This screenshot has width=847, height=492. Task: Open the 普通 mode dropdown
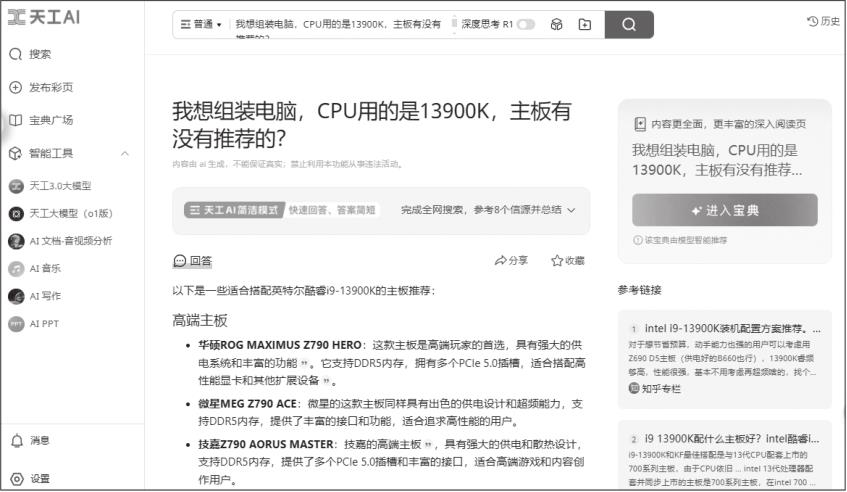pyautogui.click(x=201, y=24)
